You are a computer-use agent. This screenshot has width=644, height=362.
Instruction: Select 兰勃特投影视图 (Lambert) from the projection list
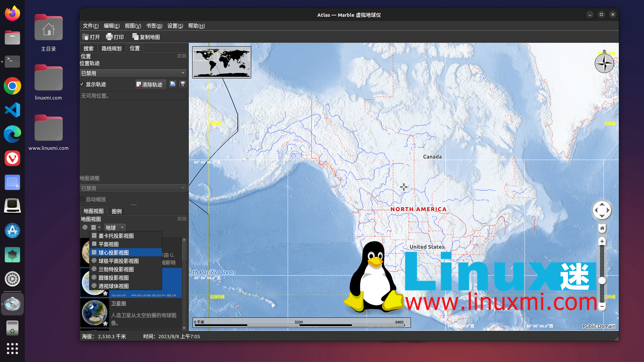tap(126, 269)
